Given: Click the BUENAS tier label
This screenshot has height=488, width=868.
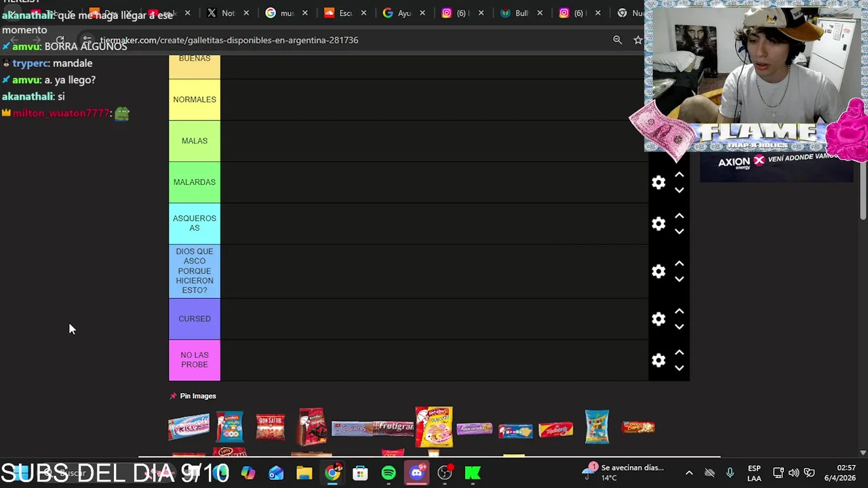Looking at the screenshot, I should pos(195,66).
